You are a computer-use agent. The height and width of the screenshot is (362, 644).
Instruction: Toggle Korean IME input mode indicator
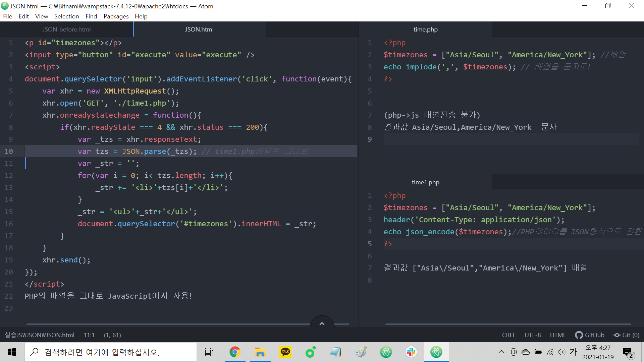click(573, 352)
